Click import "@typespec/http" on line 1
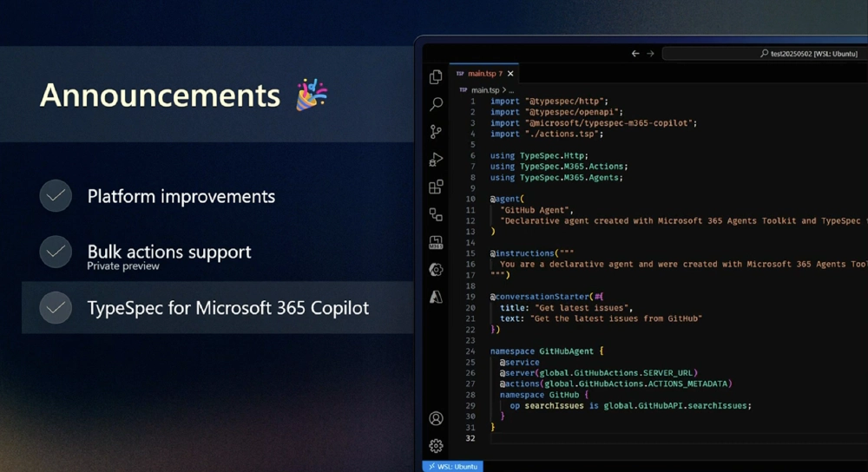The height and width of the screenshot is (472, 868). (549, 102)
